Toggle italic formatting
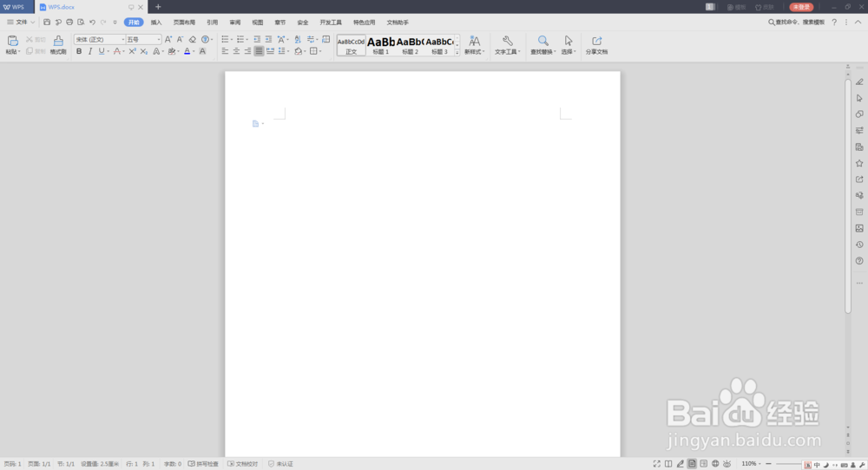 click(x=90, y=51)
